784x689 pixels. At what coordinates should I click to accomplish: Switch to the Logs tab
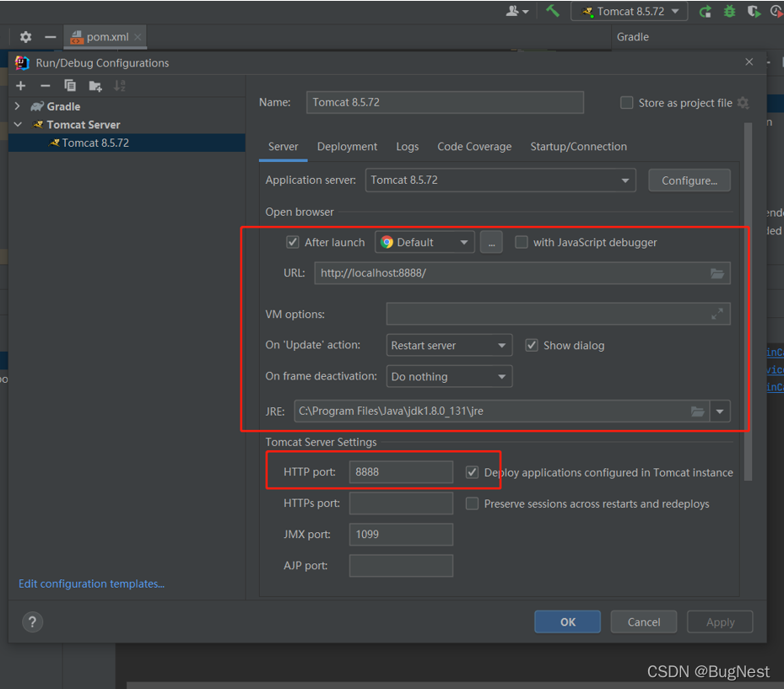(408, 147)
